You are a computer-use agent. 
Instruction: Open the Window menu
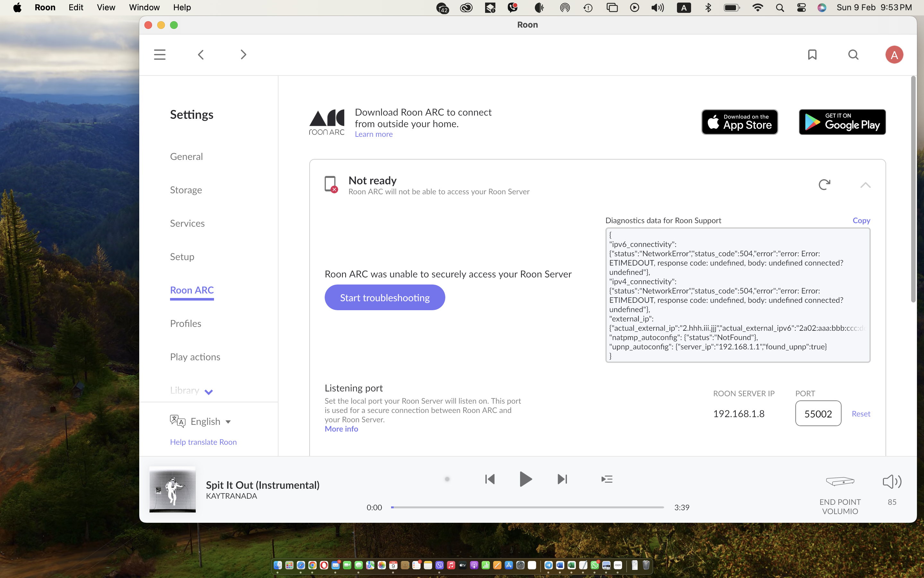tap(144, 8)
